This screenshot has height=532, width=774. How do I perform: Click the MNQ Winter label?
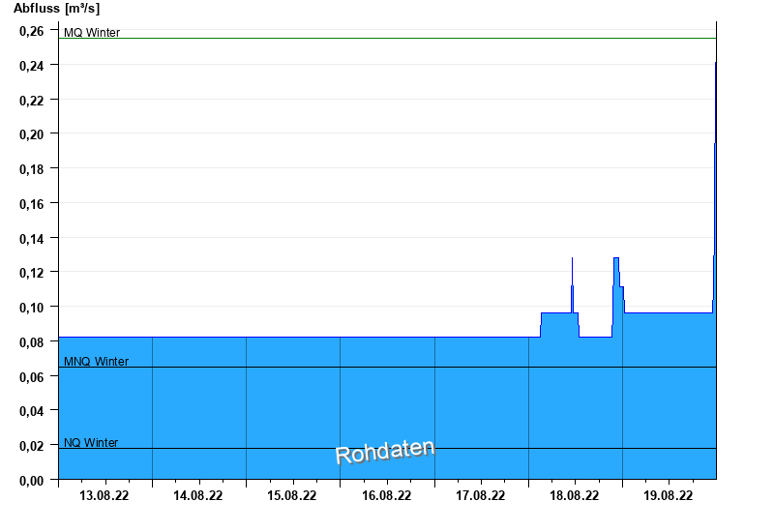pyautogui.click(x=96, y=361)
